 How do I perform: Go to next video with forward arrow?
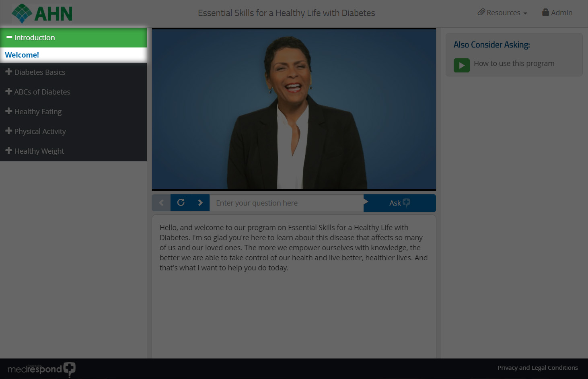point(200,203)
